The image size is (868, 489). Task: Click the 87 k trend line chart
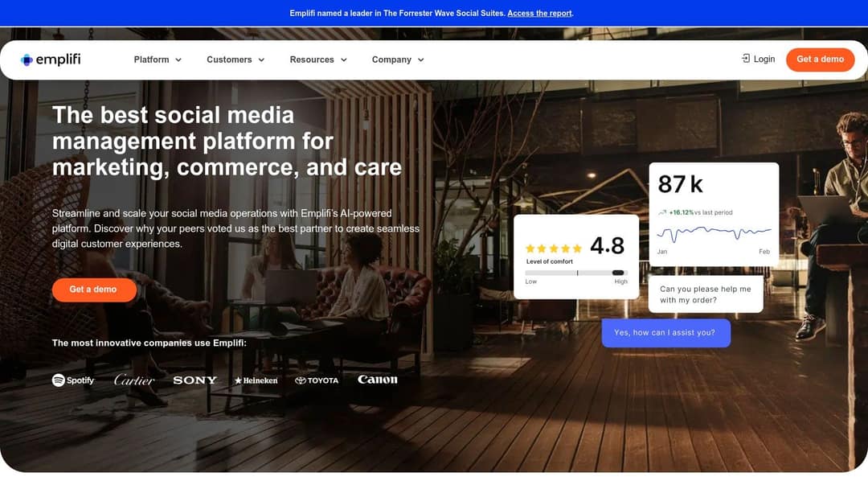pos(714,233)
